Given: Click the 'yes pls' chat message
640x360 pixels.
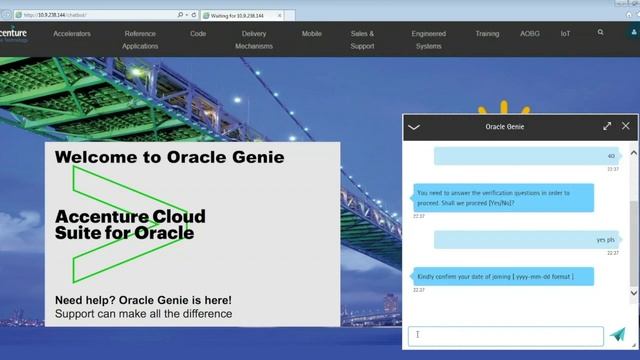Looking at the screenshot, I should click(527, 240).
